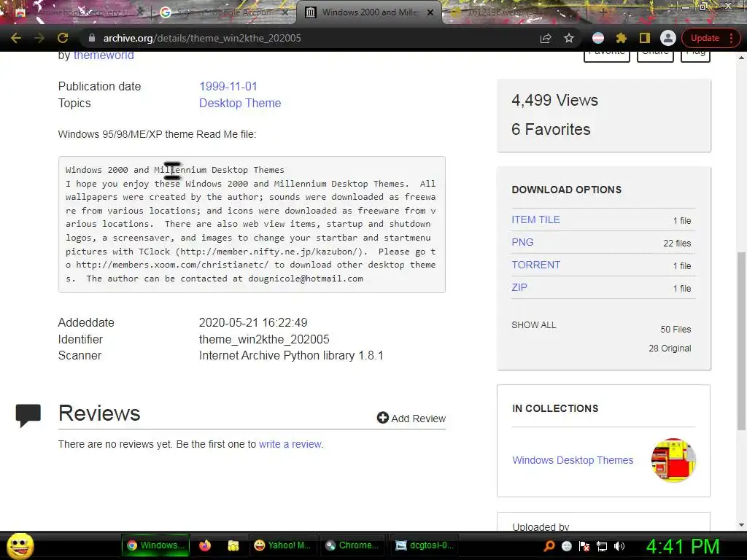Open the 1999-11-01 publication date link
The image size is (747, 560).
tap(228, 86)
